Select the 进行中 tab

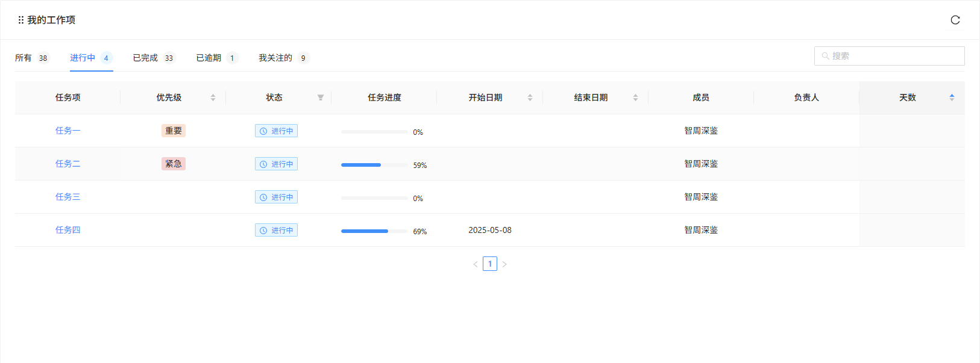point(92,58)
